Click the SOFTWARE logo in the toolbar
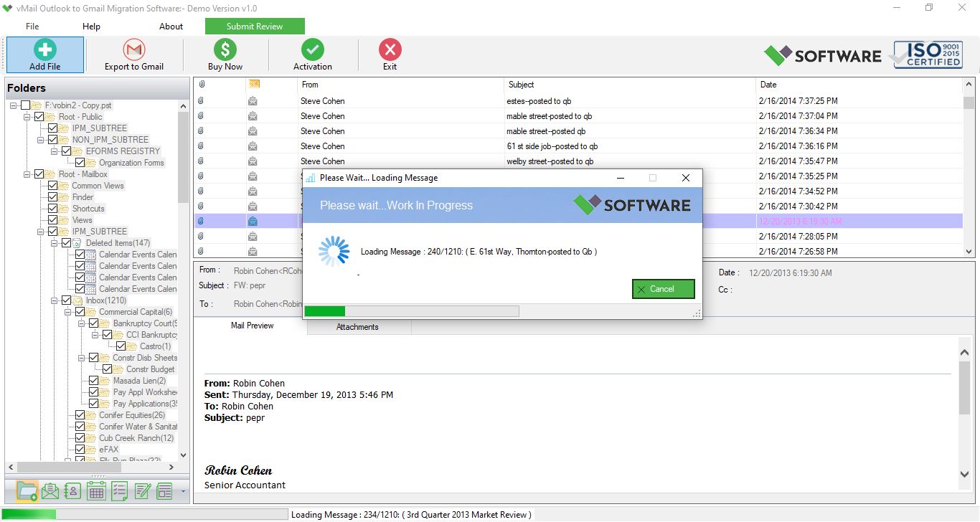 (822, 55)
